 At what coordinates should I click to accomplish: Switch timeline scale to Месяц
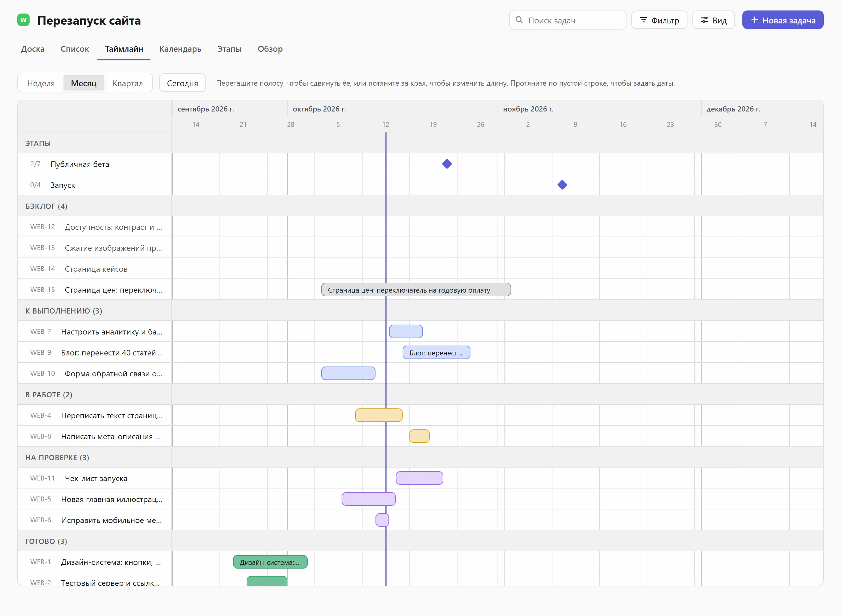click(x=84, y=83)
